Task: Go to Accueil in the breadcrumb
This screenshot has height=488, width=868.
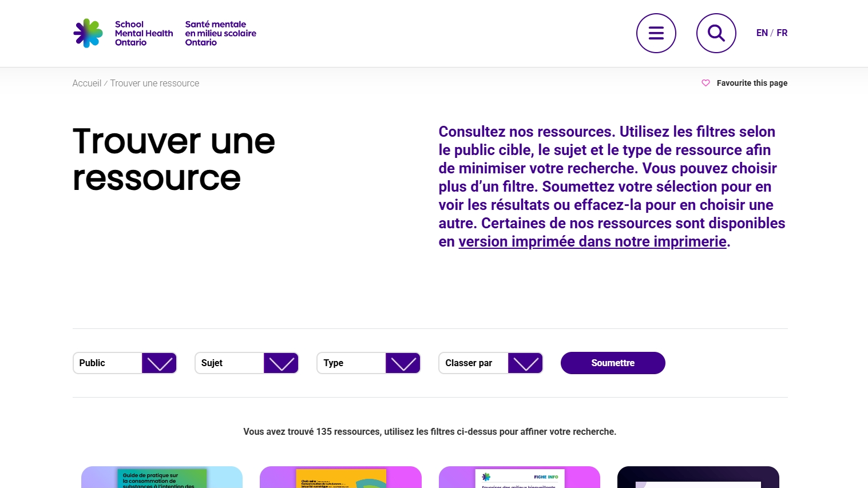Action: coord(86,84)
